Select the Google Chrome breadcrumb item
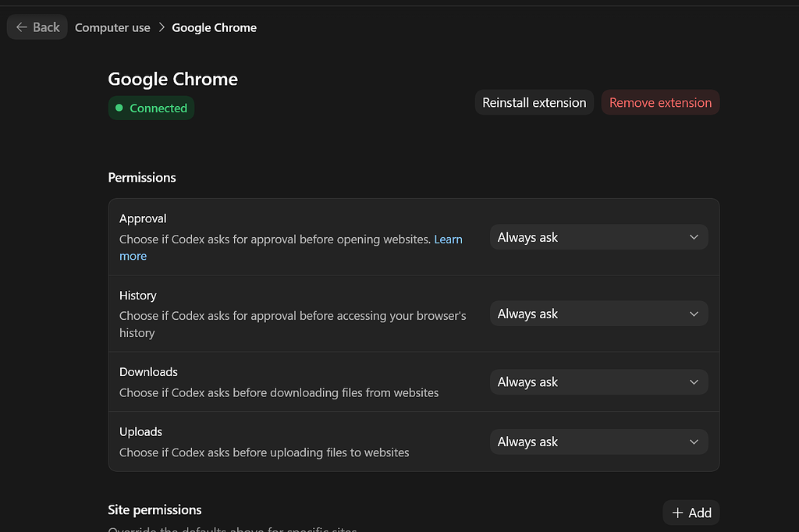799x532 pixels. click(x=214, y=27)
